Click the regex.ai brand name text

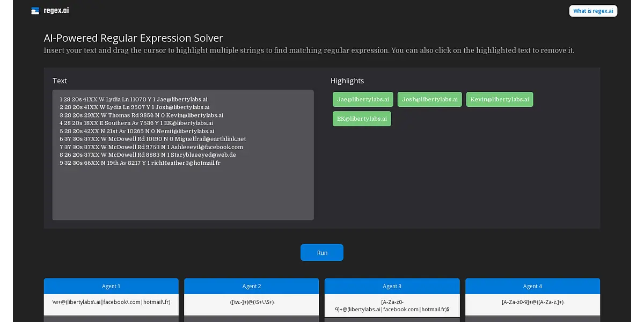tap(56, 11)
